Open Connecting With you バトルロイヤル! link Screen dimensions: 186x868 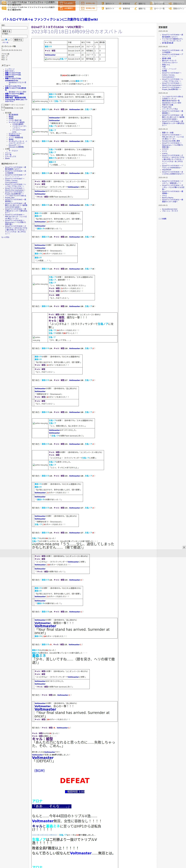(16, 100)
